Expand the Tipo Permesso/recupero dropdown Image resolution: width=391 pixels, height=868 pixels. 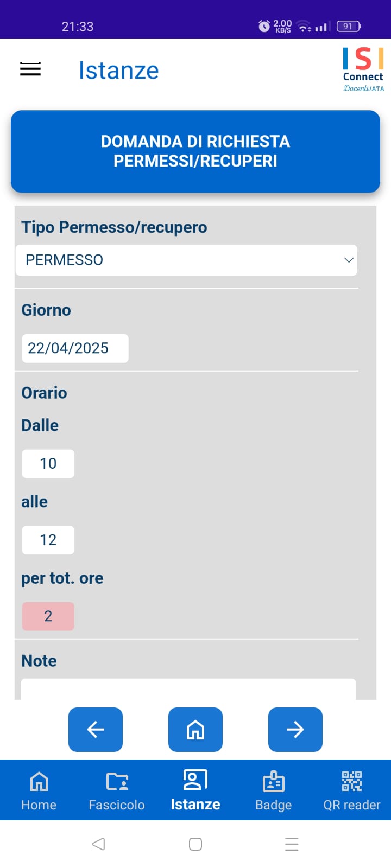(186, 260)
